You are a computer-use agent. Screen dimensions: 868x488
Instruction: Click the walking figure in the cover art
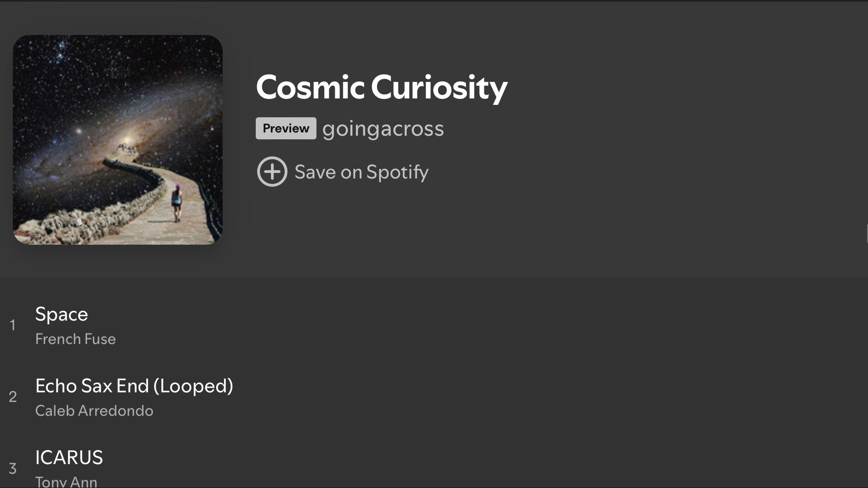pos(177,202)
